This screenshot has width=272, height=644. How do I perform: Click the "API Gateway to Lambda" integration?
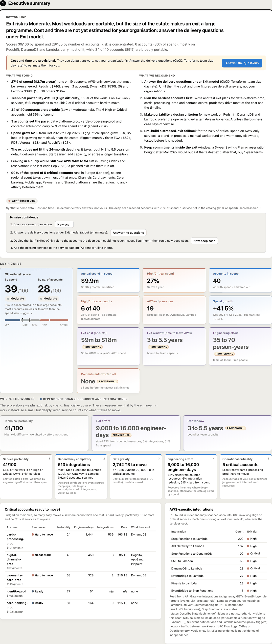188,546
